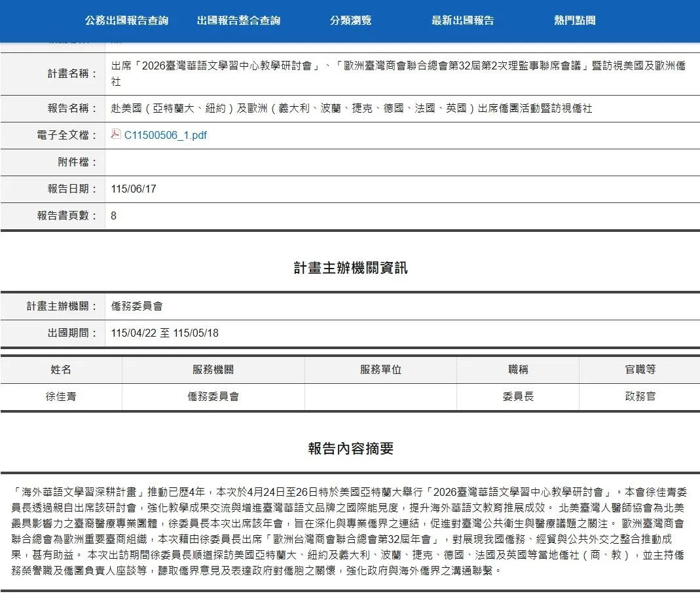Click 僑務委員會 in the 服務機關 column
This screenshot has height=600, width=700.
[213, 396]
